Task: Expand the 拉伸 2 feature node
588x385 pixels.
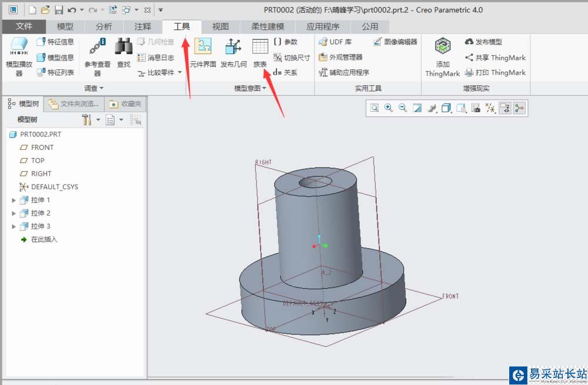Action: (14, 213)
